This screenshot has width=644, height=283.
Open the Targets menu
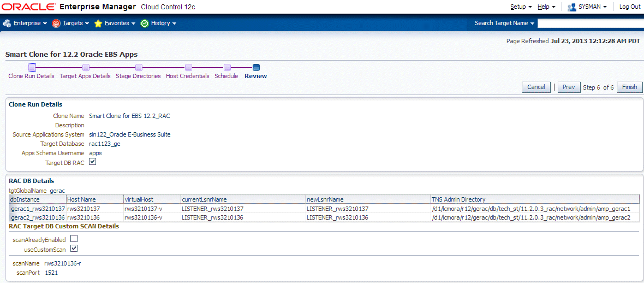click(76, 23)
